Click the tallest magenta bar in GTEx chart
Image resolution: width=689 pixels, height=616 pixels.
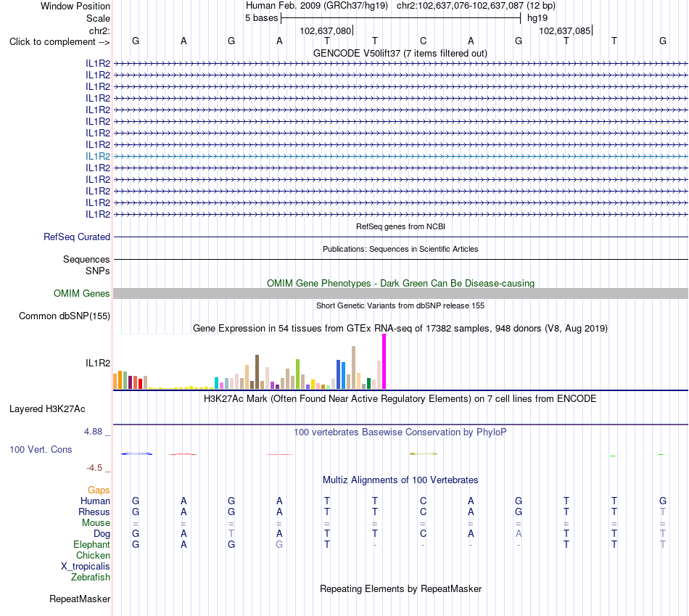384,361
